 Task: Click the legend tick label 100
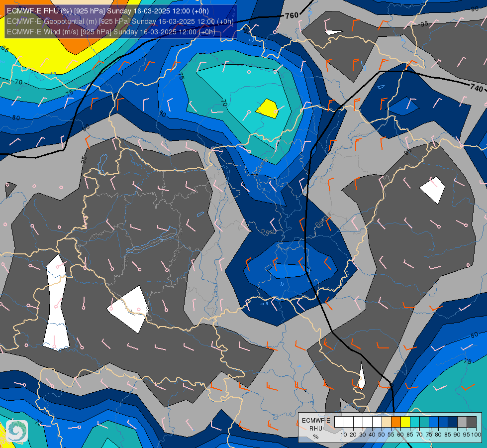point(476,435)
